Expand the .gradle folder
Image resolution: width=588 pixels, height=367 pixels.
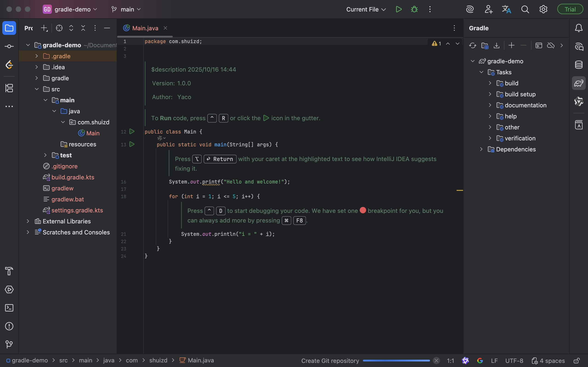(37, 56)
